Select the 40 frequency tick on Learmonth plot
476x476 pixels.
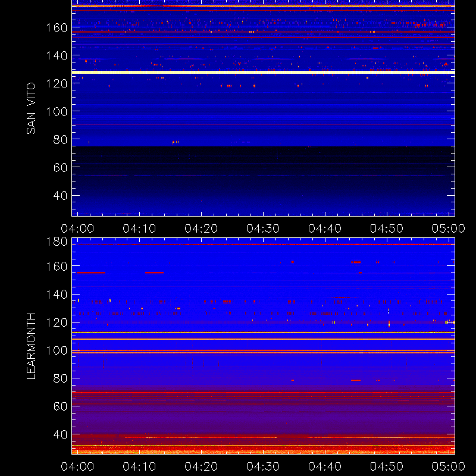tap(61, 434)
